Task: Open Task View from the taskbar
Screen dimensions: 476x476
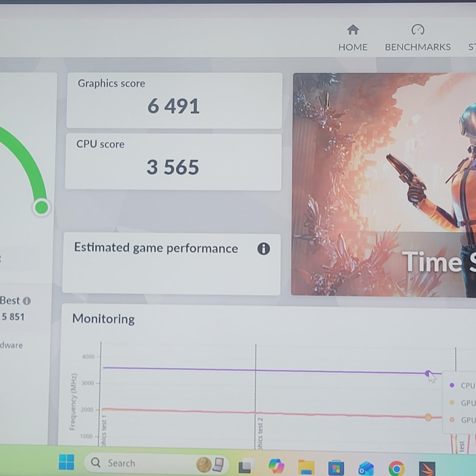Action: coord(246,466)
